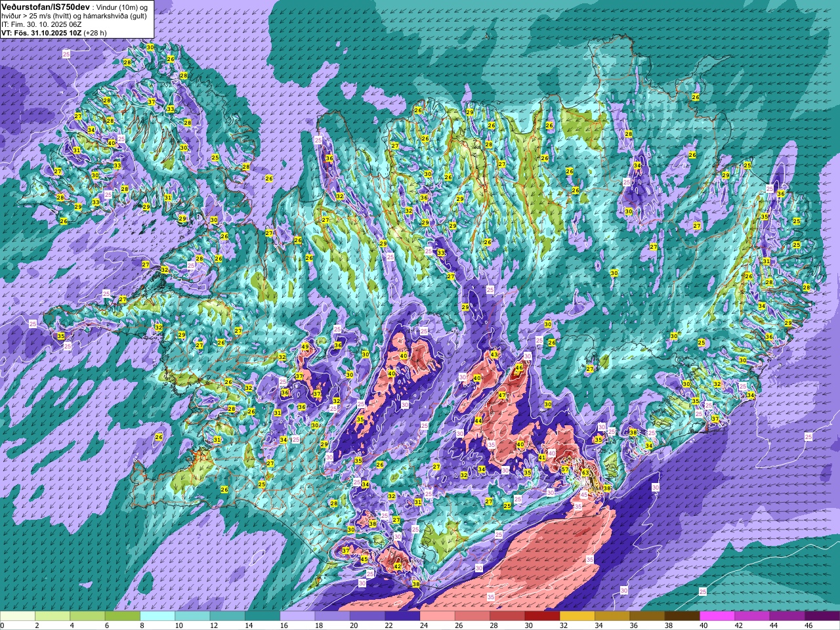Click the dark red 30–32 legend swatch
The height and width of the screenshot is (630, 840).
tap(542, 616)
